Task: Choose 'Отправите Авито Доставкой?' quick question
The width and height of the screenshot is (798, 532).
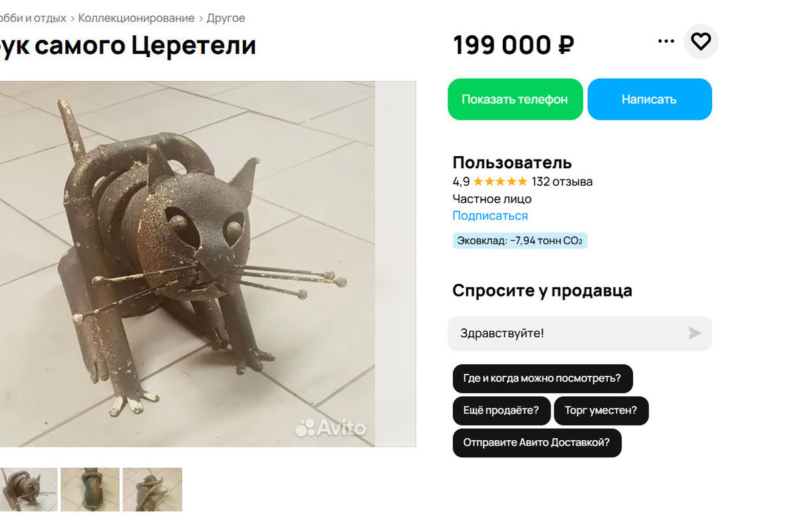Action: click(x=537, y=442)
